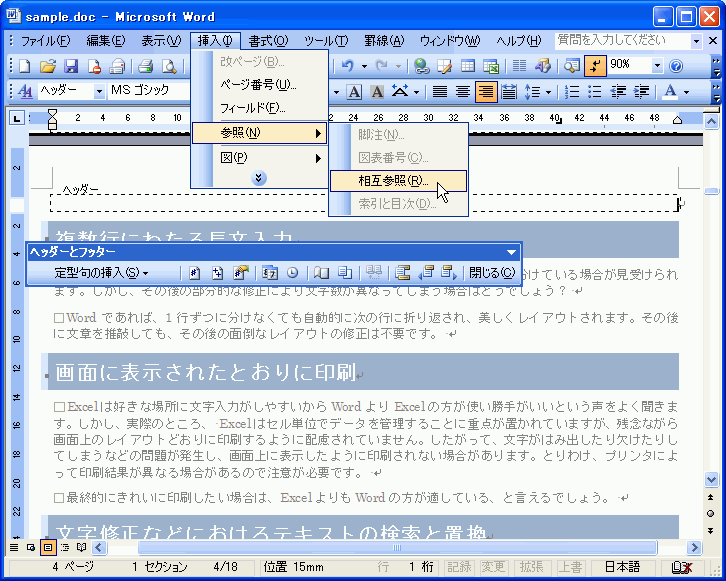
Task: Open line spacing dropdown arrow
Action: [x=549, y=92]
